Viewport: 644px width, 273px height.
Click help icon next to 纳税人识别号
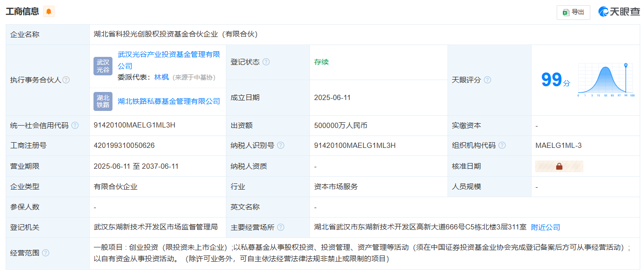pos(281,146)
